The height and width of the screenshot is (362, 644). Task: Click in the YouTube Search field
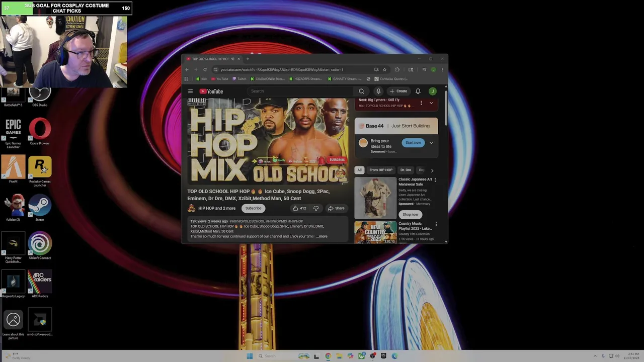(300, 91)
